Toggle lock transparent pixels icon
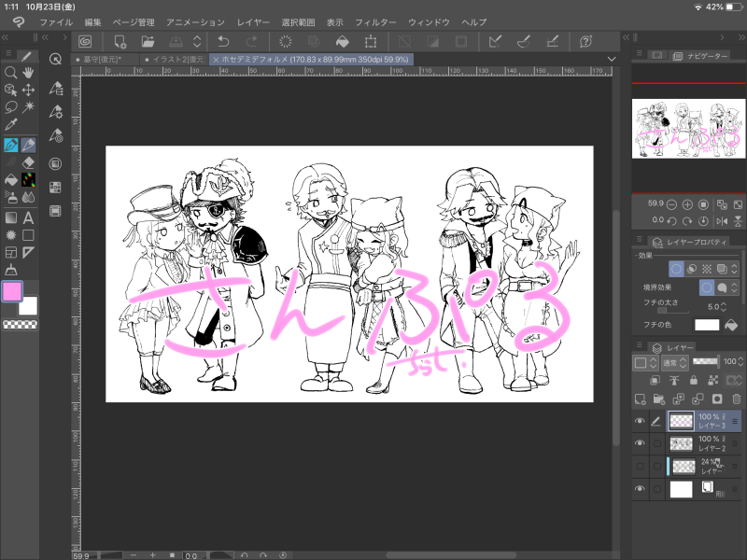Image resolution: width=747 pixels, height=560 pixels. (x=713, y=380)
